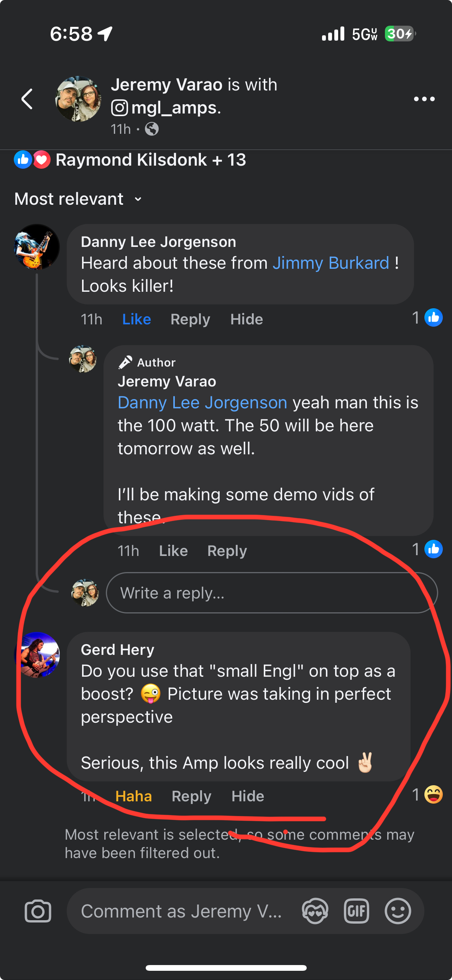452x980 pixels.
Task: Open the three-dot post options menu
Action: point(424,99)
